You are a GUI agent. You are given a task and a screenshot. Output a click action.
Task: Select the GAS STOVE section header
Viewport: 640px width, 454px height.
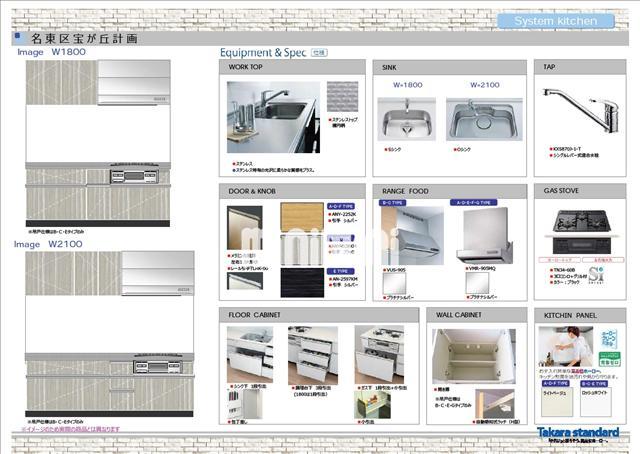pyautogui.click(x=580, y=191)
